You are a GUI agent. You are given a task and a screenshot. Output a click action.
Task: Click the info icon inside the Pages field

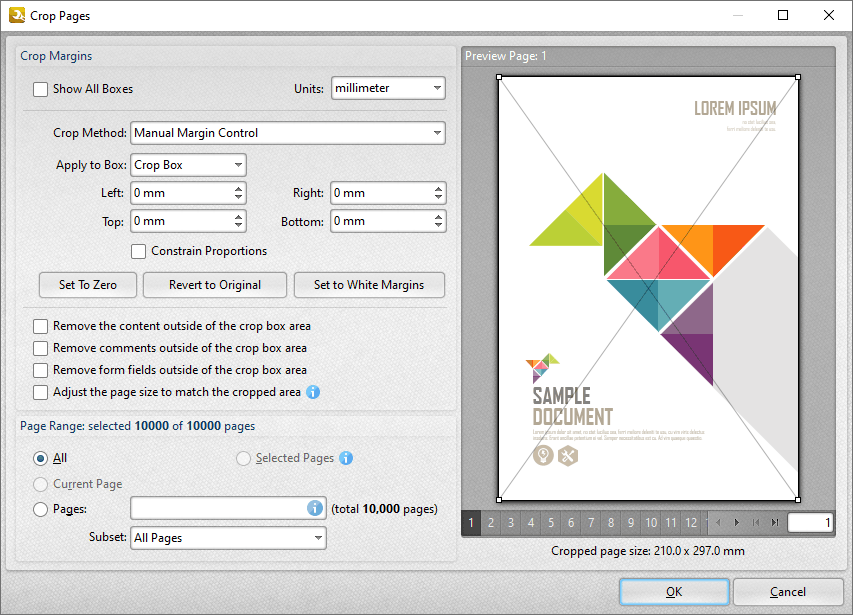coord(317,508)
